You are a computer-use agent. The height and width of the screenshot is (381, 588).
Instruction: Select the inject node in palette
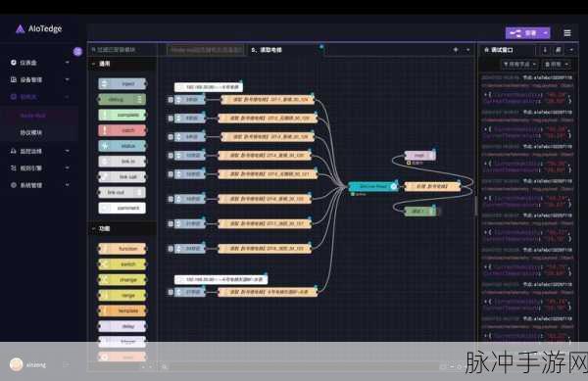(x=122, y=83)
